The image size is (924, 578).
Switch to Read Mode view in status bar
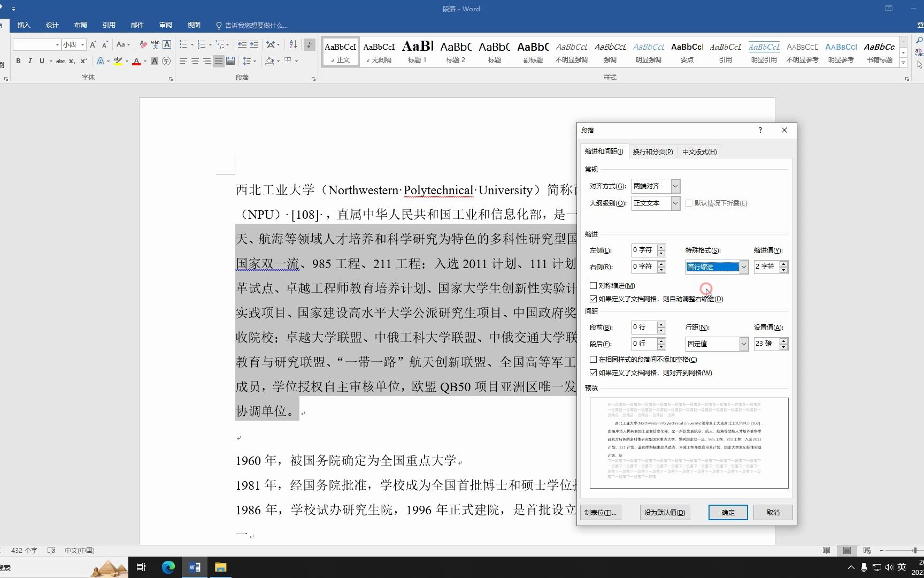coord(827,550)
